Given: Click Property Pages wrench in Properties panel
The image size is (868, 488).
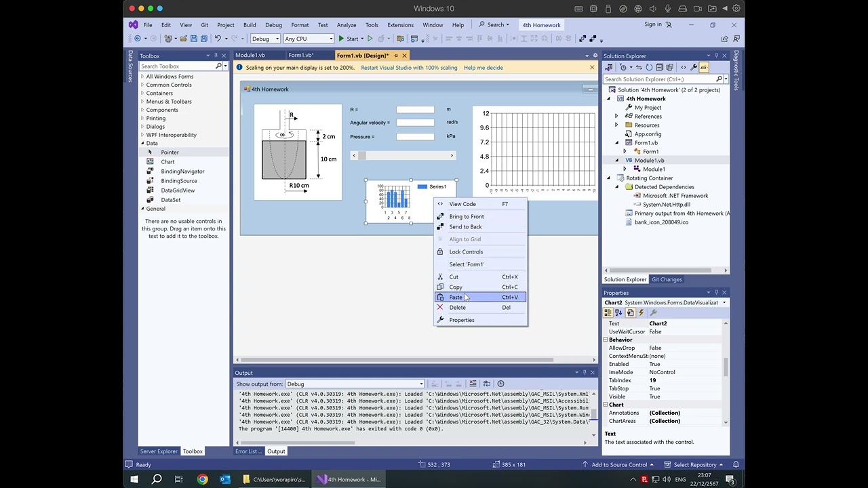Looking at the screenshot, I should click(654, 312).
